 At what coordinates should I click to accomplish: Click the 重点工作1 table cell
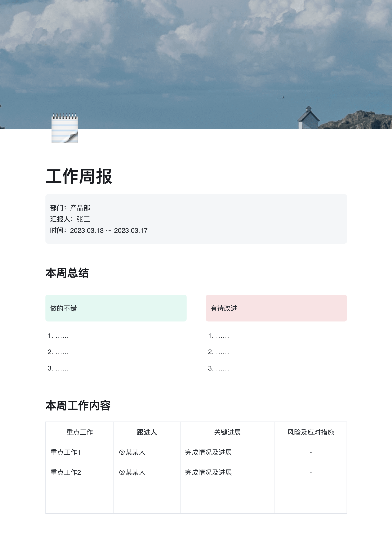point(80,452)
